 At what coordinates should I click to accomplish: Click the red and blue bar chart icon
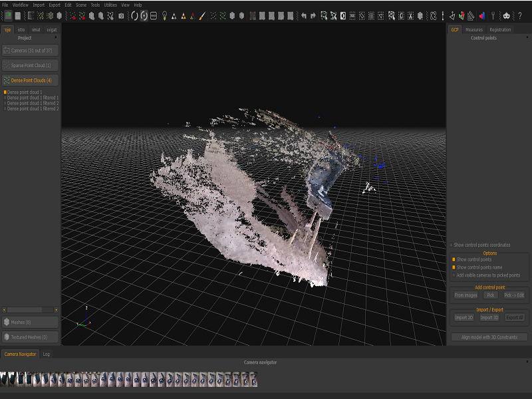point(481,15)
